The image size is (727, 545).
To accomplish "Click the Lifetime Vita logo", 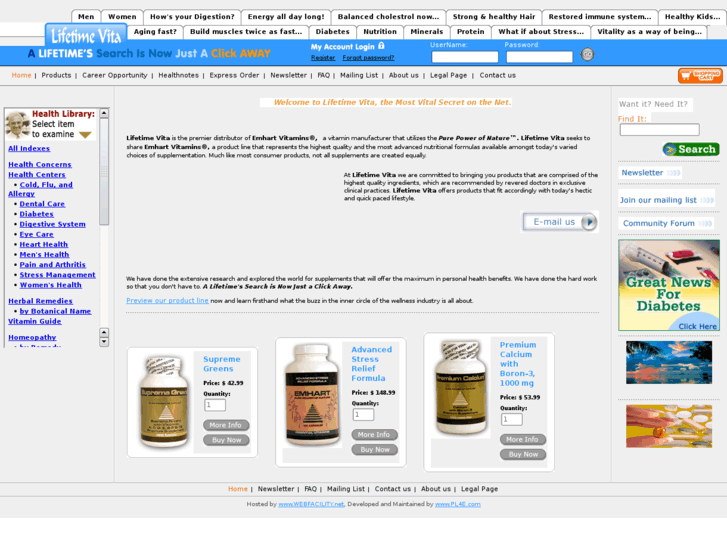I will point(86,36).
